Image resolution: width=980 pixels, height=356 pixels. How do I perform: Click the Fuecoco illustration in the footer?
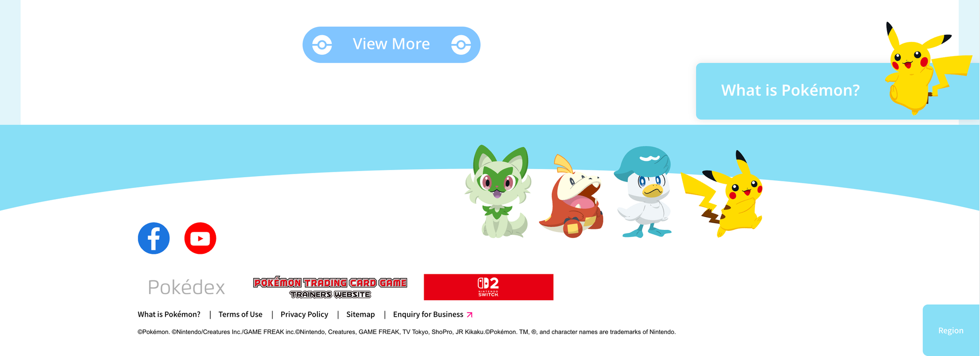coord(572,197)
